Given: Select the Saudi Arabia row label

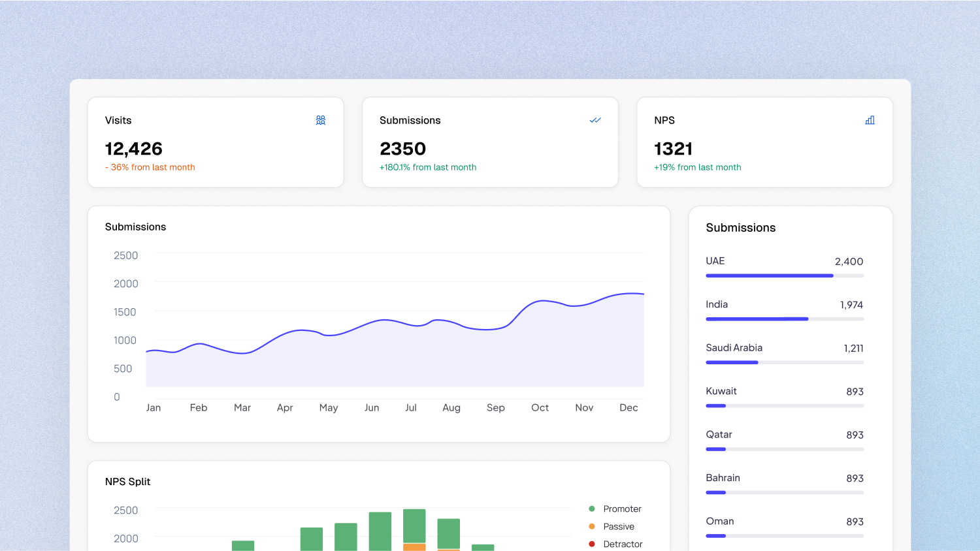Looking at the screenshot, I should point(734,348).
